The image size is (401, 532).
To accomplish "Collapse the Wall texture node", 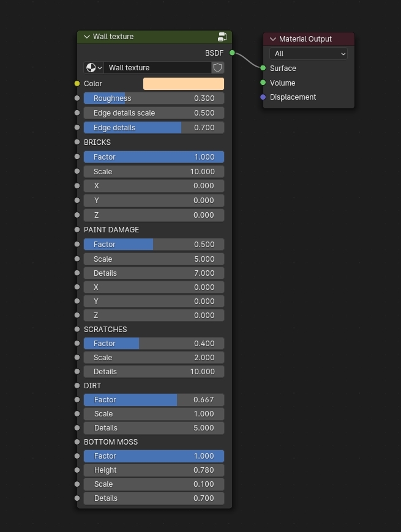I will click(x=86, y=37).
